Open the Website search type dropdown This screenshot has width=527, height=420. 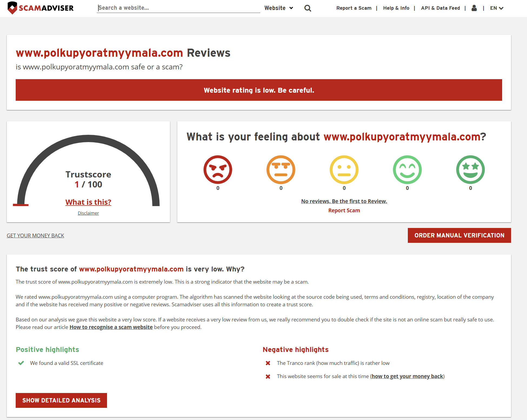279,8
